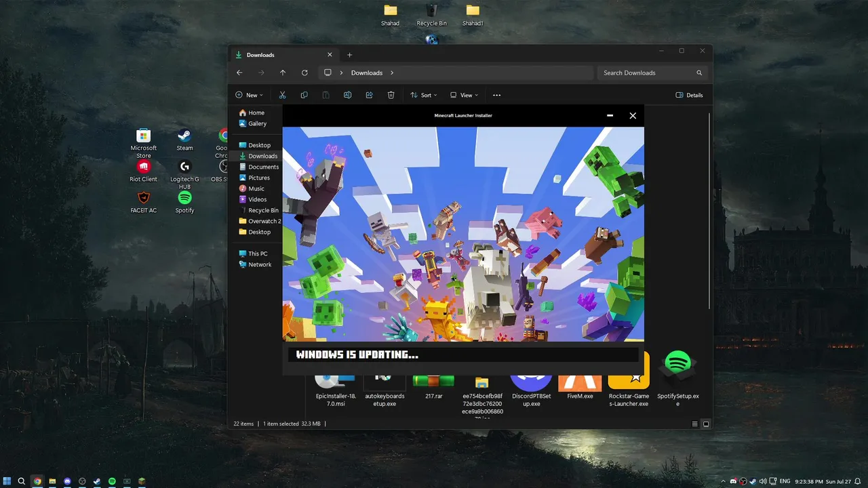Select the Shahad1 folder on the desktop
The width and height of the screenshot is (868, 488).
pos(473,15)
